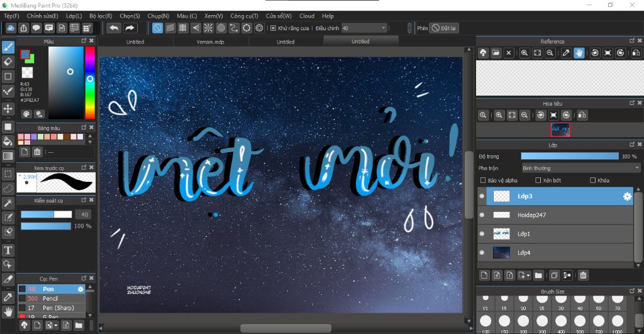Switch to the Vemam.mdp tab

(210, 42)
